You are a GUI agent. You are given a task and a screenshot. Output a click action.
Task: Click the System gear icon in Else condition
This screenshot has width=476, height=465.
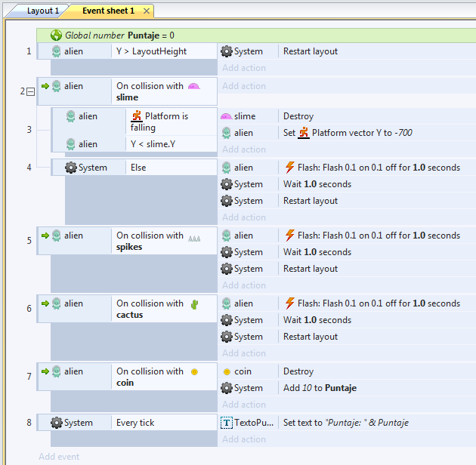tap(71, 168)
